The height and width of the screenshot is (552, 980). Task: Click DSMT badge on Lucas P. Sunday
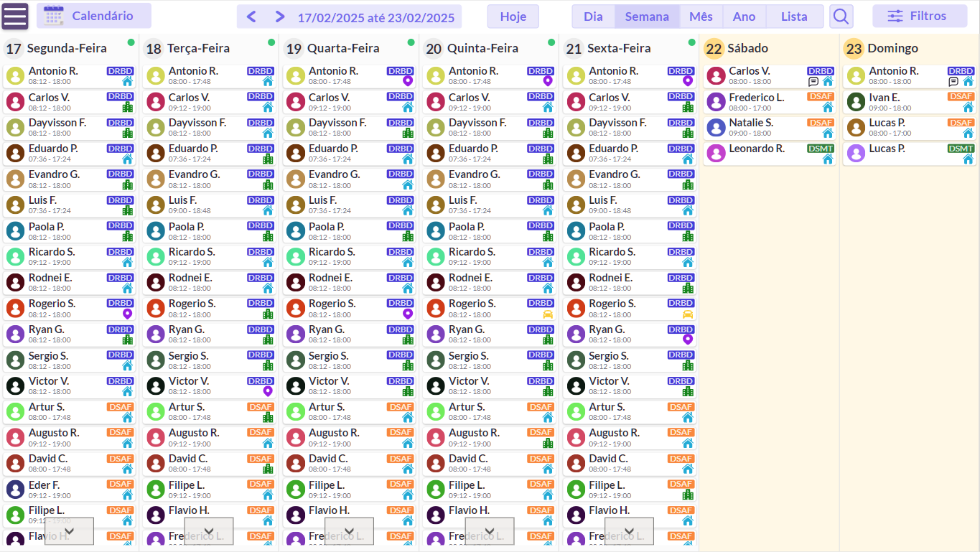point(961,149)
